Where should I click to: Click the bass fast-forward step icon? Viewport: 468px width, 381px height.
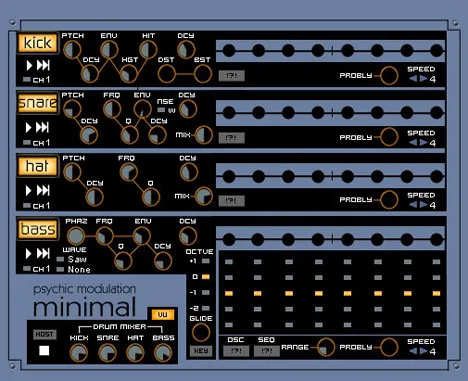coord(43,253)
